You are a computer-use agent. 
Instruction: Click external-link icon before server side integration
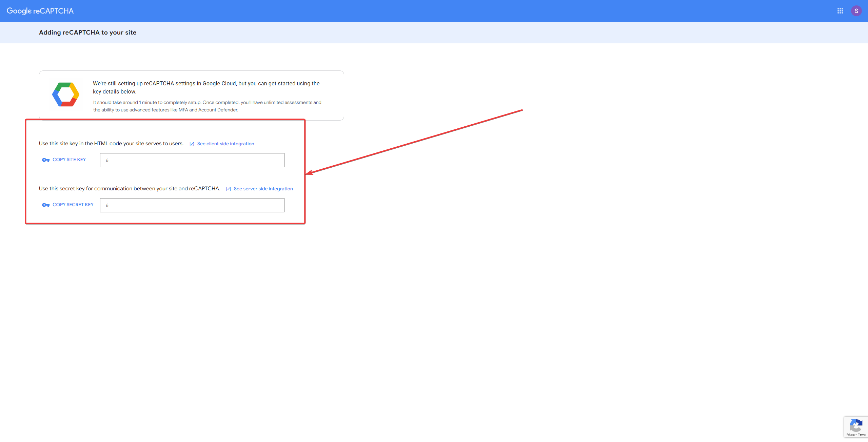(229, 189)
